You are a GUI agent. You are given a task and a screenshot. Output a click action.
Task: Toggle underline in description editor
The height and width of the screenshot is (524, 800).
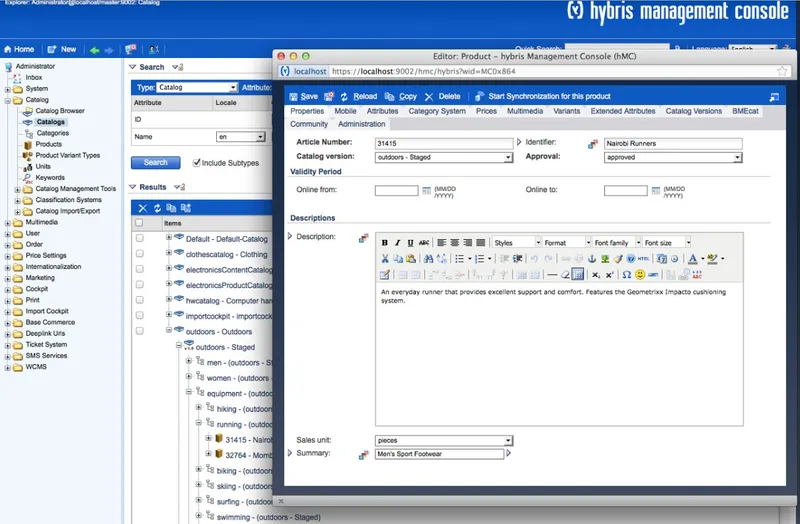pos(410,243)
